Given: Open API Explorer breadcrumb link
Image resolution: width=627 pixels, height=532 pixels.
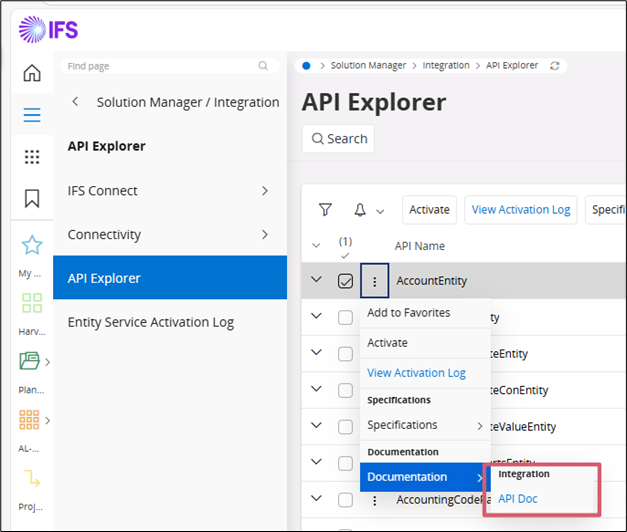Looking at the screenshot, I should 512,65.
